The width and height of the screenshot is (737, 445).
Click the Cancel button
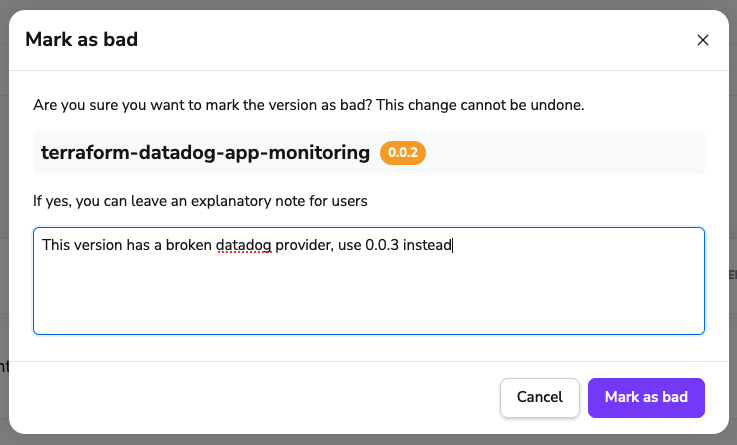539,397
